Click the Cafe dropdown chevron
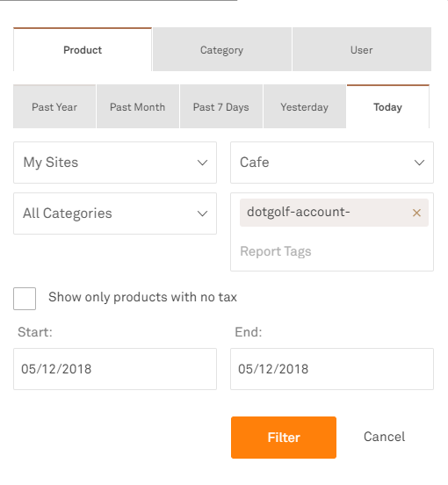Viewport: 448px width, 485px height. [419, 163]
